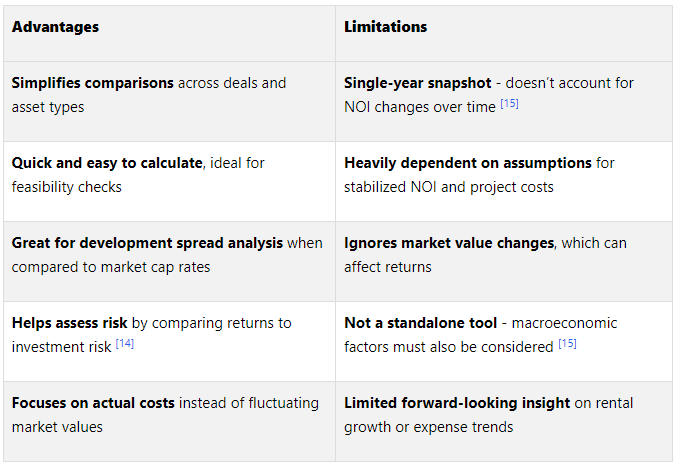Click the Limitations column header
680x470 pixels.
point(386,27)
